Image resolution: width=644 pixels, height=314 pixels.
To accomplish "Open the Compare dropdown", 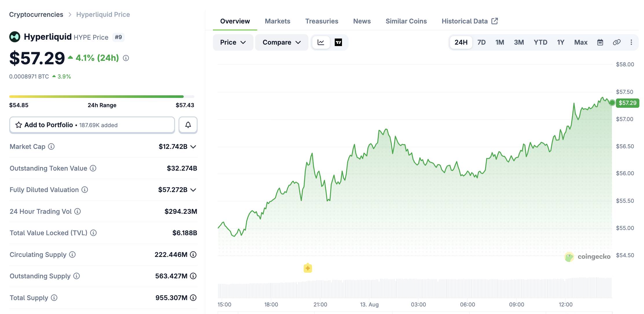I will point(281,42).
